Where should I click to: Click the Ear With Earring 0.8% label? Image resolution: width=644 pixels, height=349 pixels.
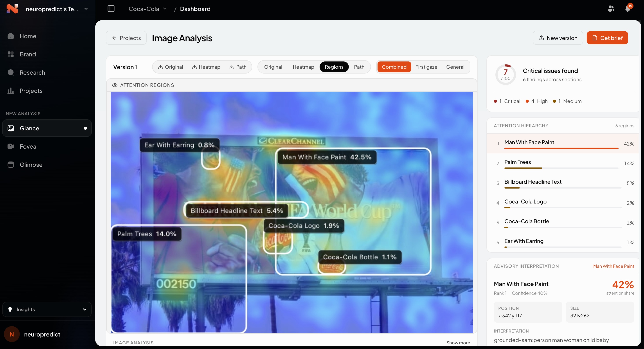pos(179,145)
